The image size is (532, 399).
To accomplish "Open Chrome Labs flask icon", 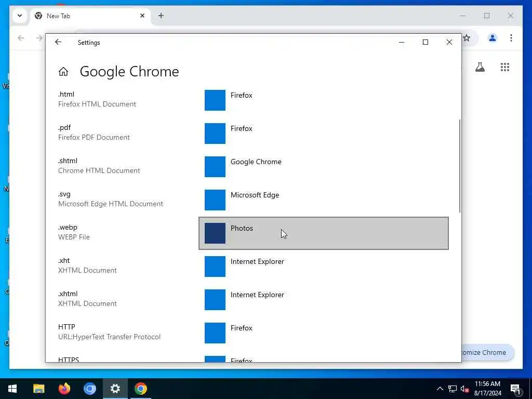I will pos(480,67).
